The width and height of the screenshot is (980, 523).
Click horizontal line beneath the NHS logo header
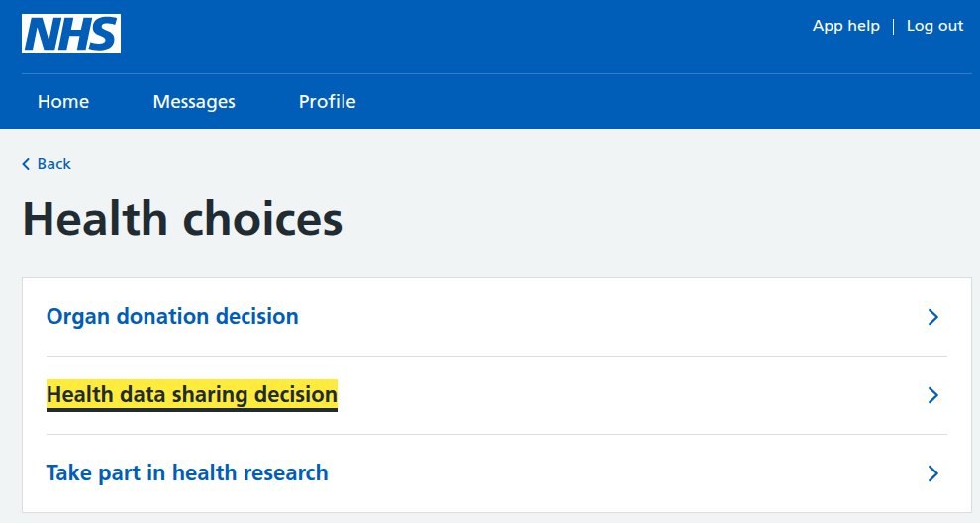click(x=497, y=74)
